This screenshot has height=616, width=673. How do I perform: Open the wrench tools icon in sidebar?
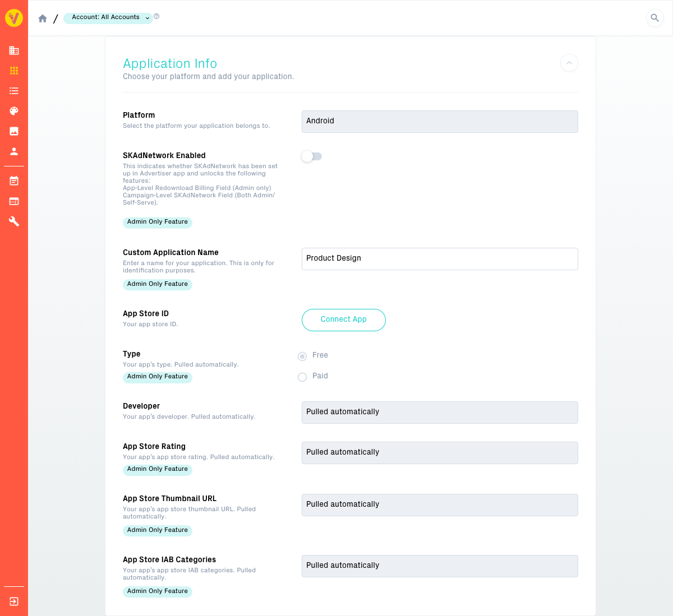point(14,221)
